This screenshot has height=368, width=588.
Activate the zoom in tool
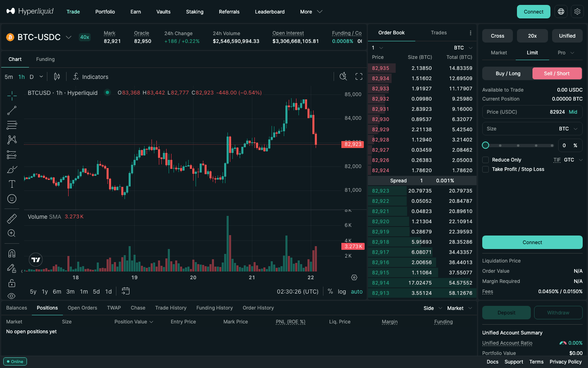point(12,233)
